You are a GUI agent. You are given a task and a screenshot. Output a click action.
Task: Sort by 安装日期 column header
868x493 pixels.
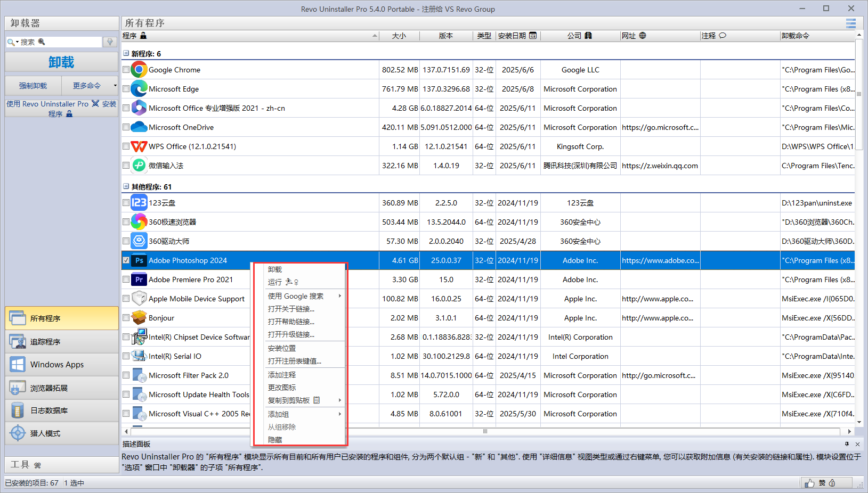(x=517, y=36)
